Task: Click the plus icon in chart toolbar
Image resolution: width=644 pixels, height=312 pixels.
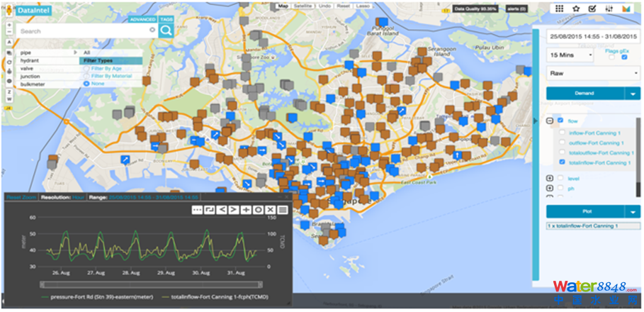Action: click(x=246, y=210)
